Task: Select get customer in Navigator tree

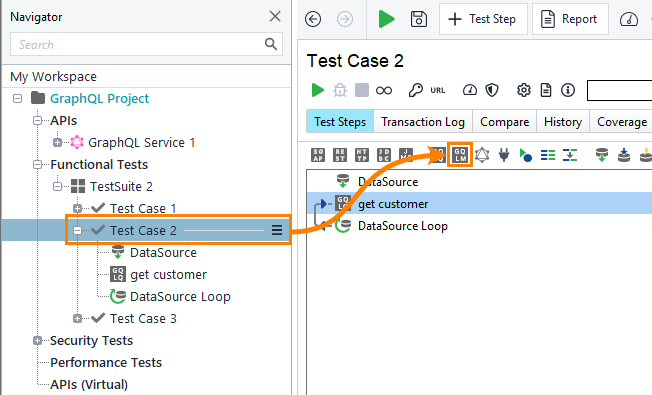Action: [168, 274]
